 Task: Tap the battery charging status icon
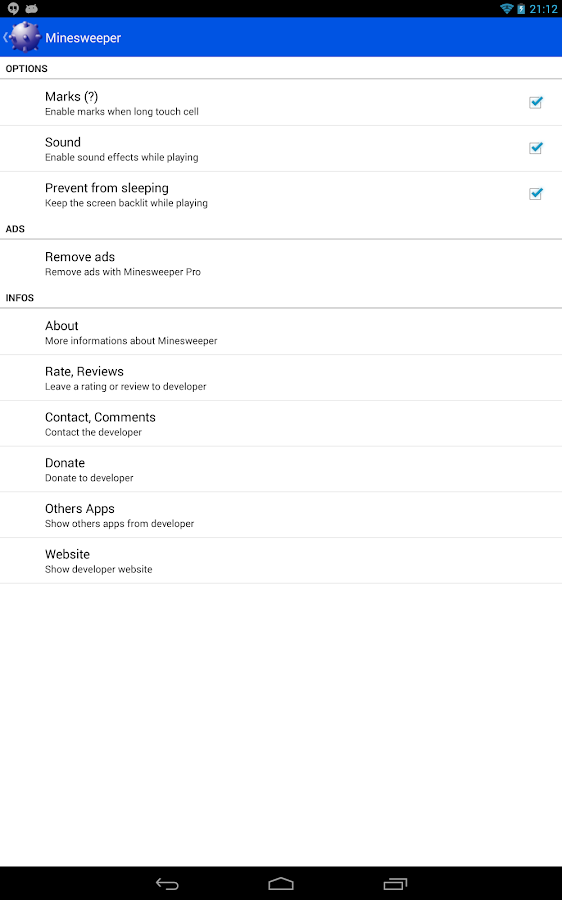coord(521,9)
